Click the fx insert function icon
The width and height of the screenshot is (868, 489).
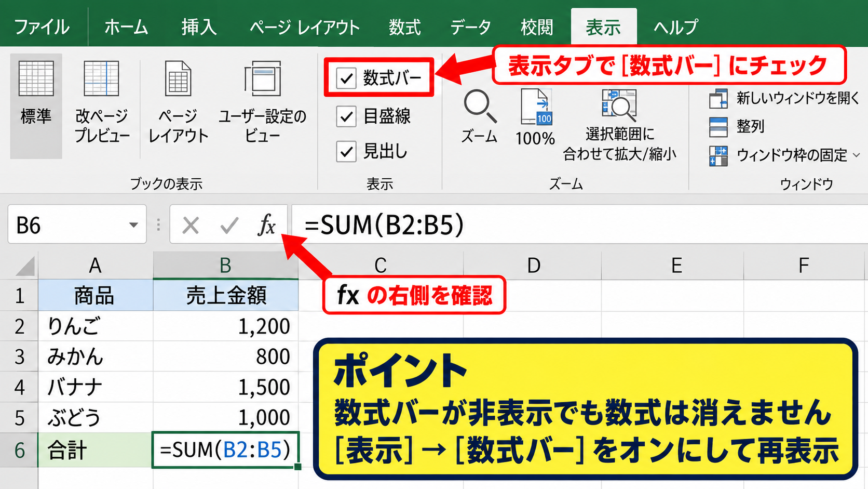[266, 225]
